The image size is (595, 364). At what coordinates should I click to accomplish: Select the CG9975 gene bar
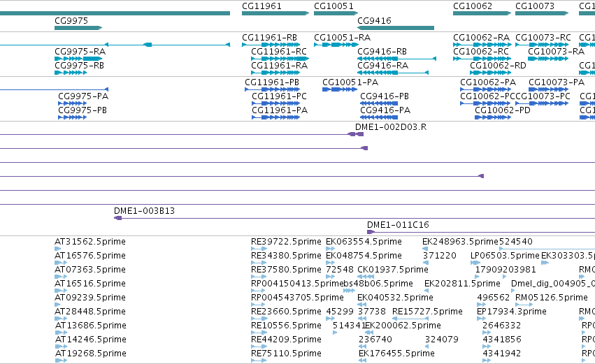[78, 28]
